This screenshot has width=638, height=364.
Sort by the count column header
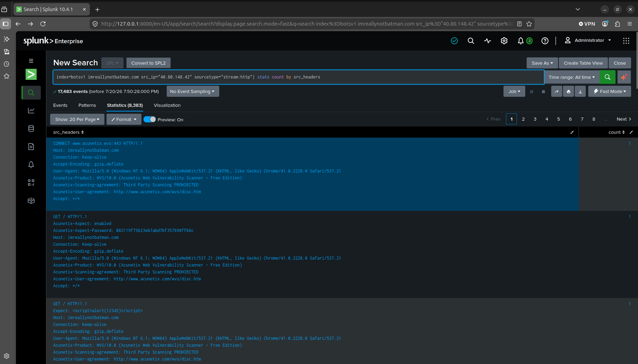617,132
